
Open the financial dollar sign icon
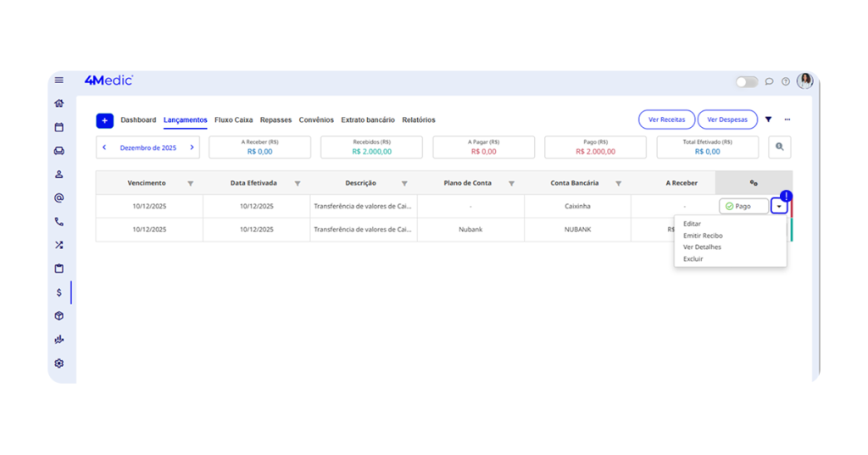coord(59,292)
